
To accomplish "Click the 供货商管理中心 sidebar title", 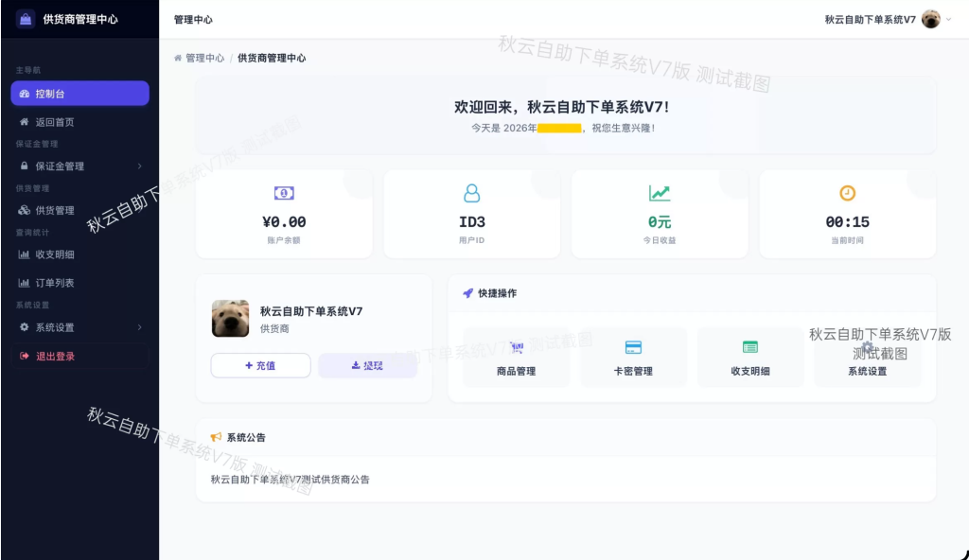I will coord(80,19).
